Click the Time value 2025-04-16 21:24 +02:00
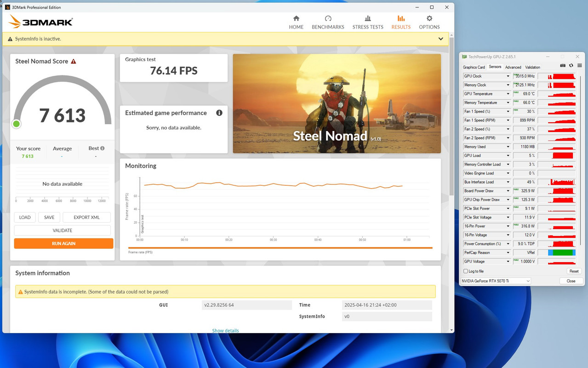 (387, 305)
